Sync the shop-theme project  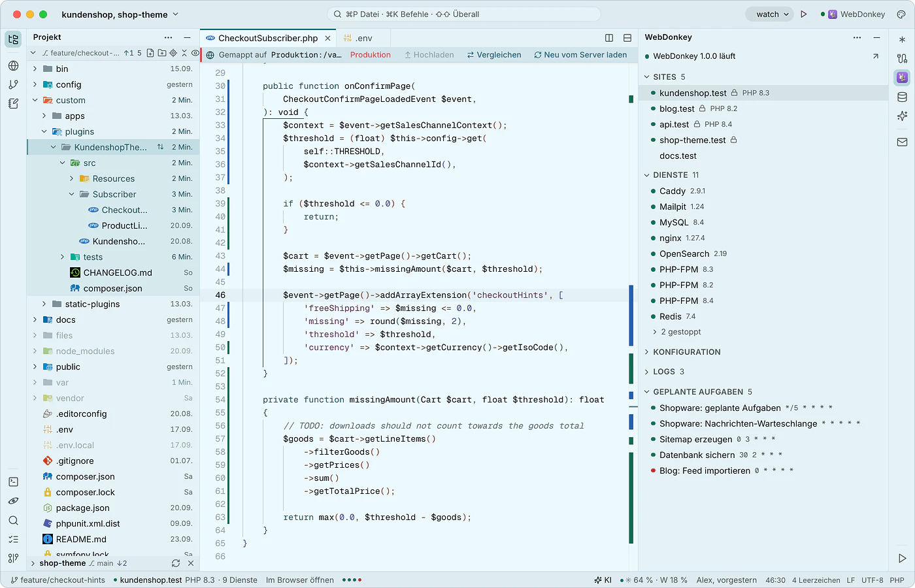[176, 563]
